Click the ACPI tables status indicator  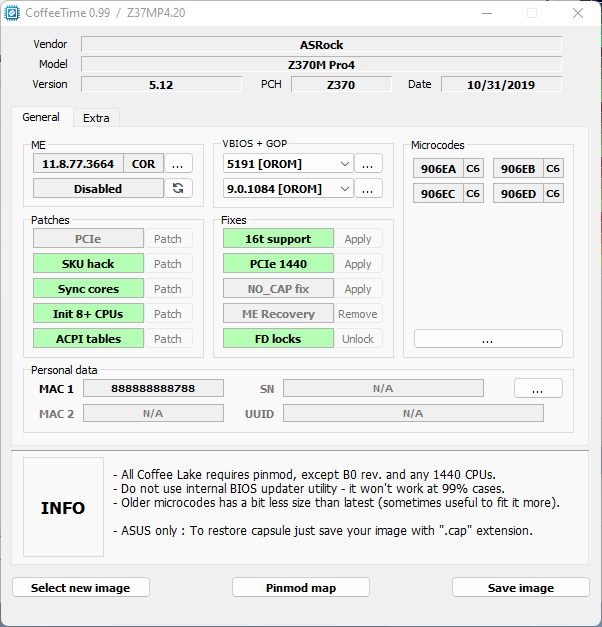pos(88,339)
